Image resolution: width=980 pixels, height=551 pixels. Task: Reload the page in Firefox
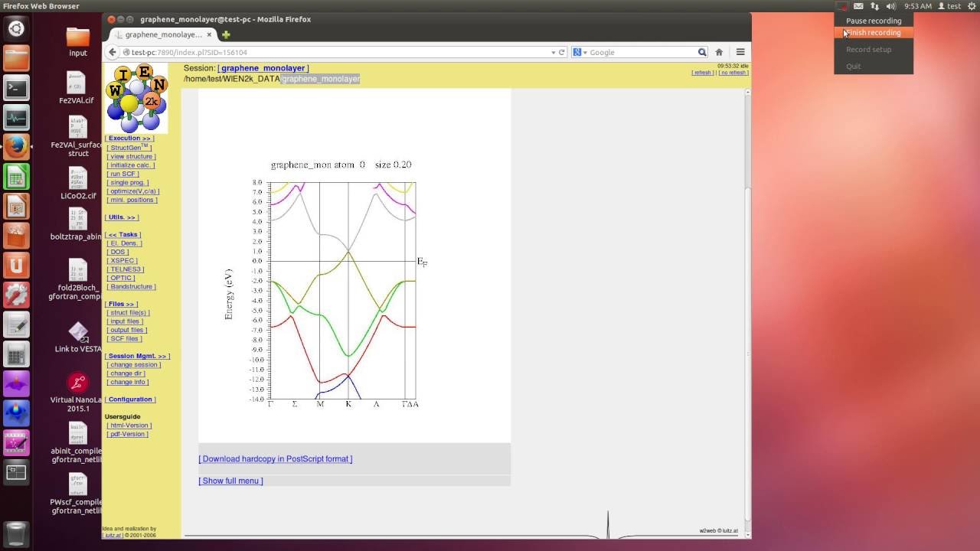[x=561, y=52]
